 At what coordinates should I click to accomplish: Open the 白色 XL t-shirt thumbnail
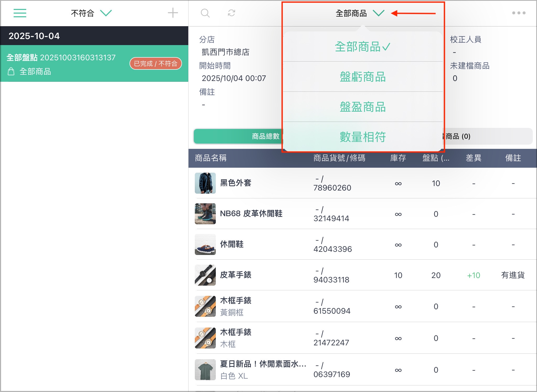(205, 370)
